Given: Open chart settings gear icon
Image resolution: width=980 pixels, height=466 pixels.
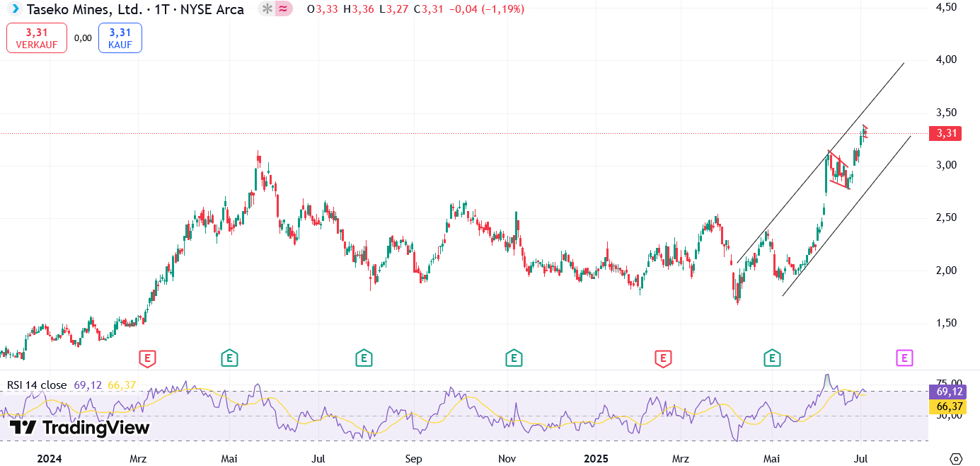Looking at the screenshot, I should pos(957,458).
